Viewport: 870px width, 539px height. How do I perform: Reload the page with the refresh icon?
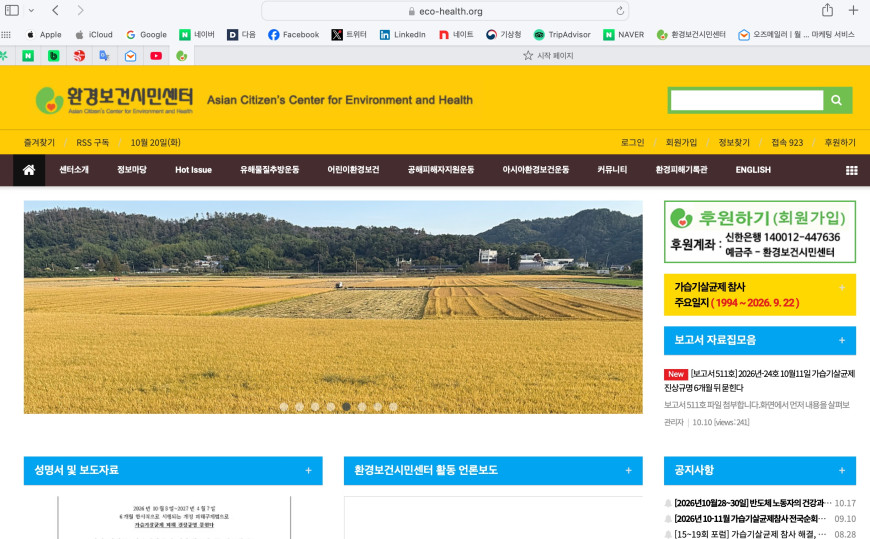pos(620,11)
